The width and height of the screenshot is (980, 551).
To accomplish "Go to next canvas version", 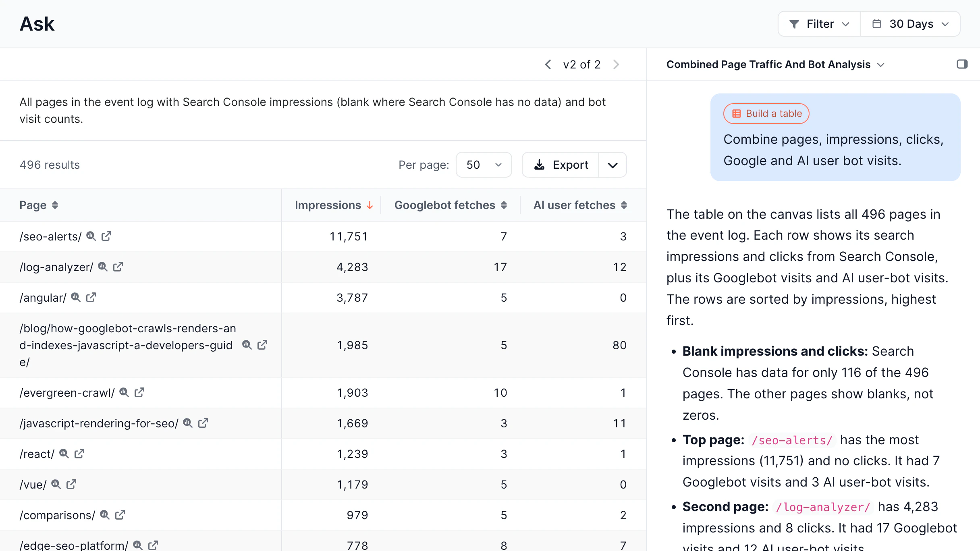I will (616, 64).
